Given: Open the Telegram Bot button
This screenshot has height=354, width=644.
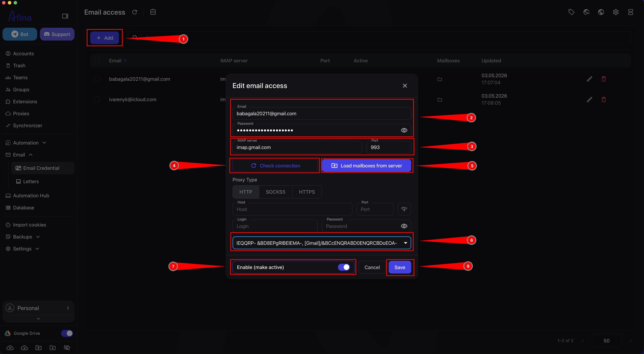Looking at the screenshot, I should (x=20, y=34).
